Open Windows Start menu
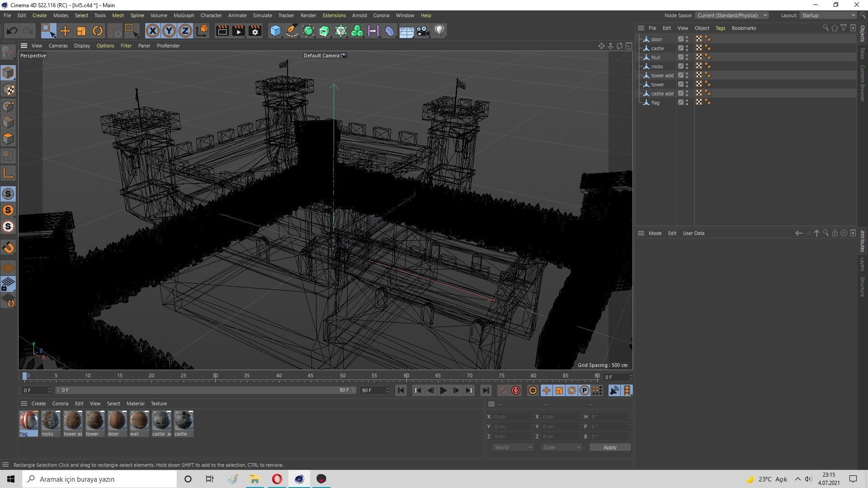868x488 pixels. 11,479
